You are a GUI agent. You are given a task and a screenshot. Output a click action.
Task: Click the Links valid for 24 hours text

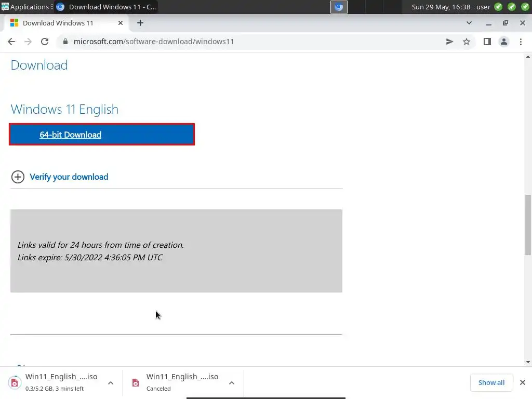click(100, 245)
